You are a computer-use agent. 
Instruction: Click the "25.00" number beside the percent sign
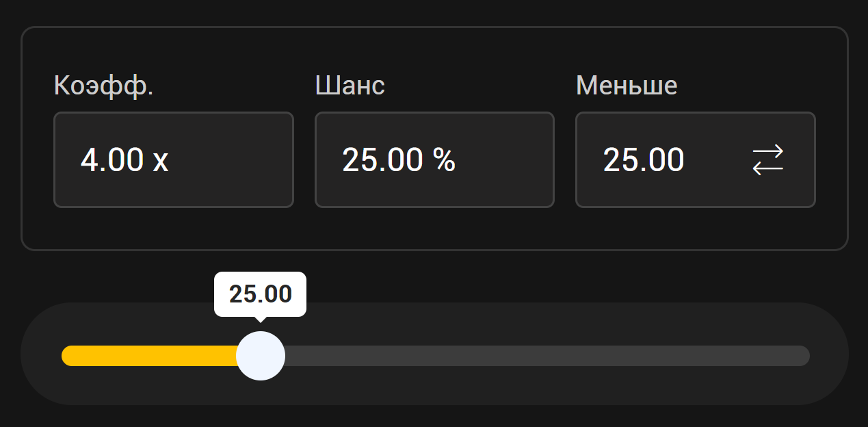tap(382, 160)
